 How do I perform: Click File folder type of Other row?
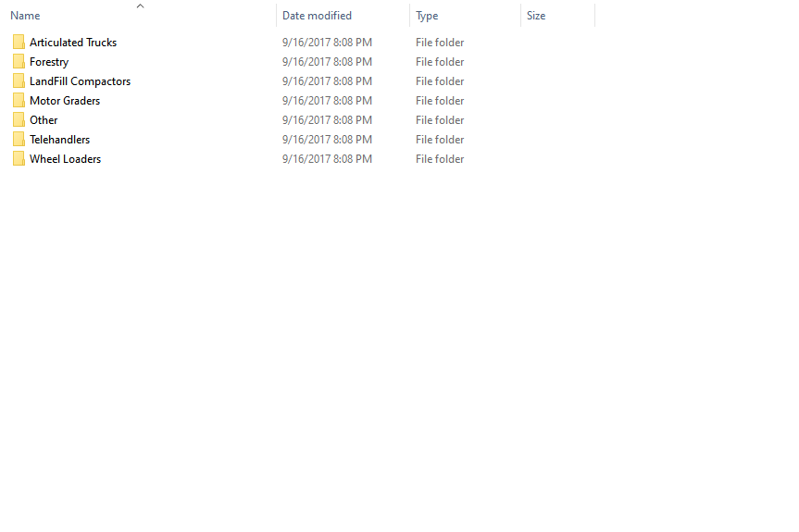tap(440, 119)
